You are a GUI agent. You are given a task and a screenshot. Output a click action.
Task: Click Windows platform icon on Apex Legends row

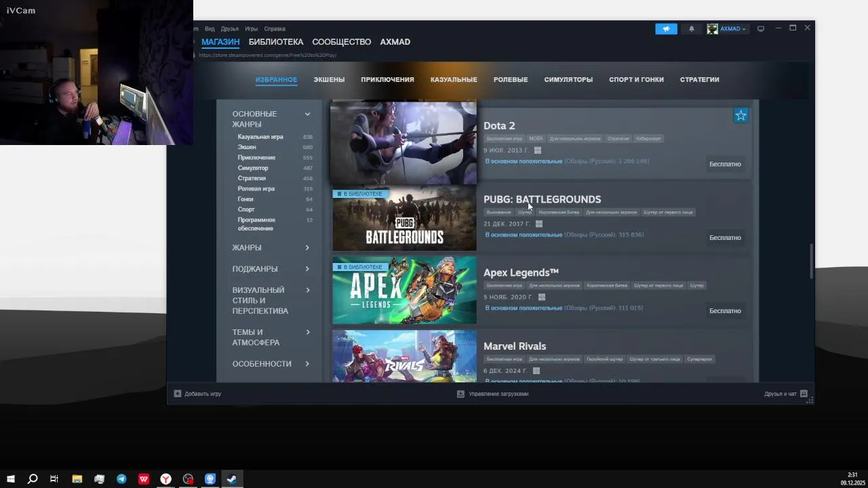click(541, 297)
